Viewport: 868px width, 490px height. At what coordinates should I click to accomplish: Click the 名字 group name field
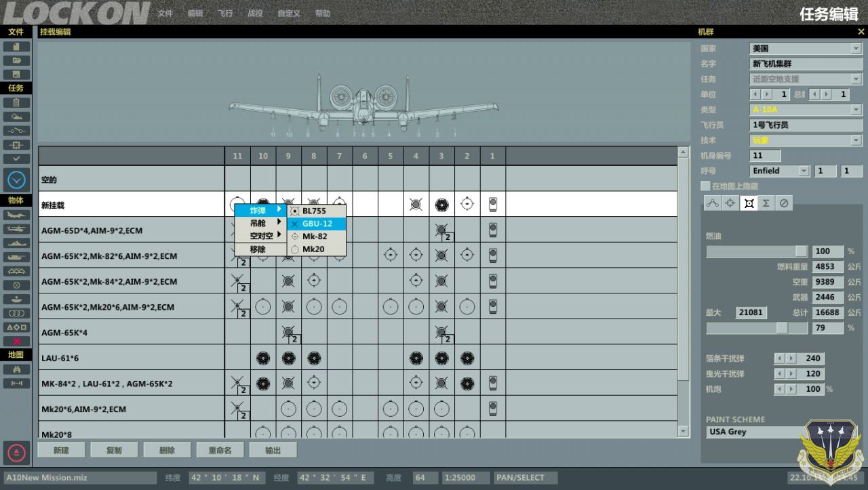(806, 64)
